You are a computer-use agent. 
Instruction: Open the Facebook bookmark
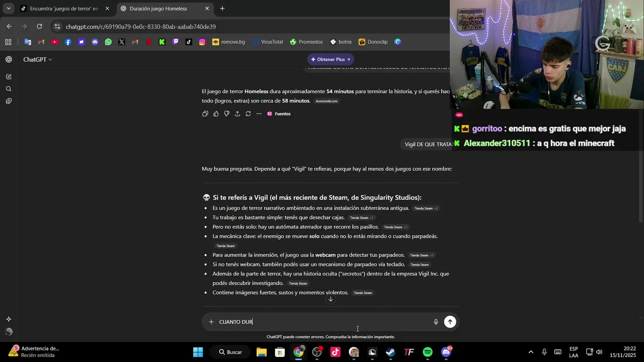click(68, 42)
